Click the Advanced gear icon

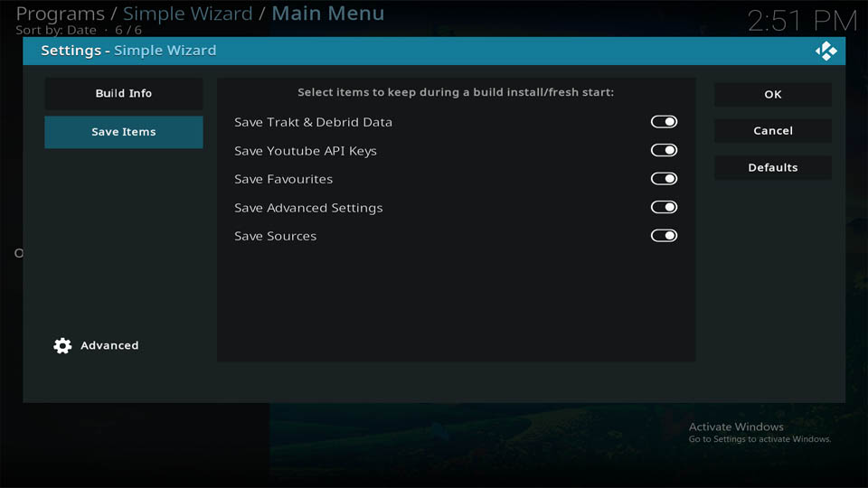click(x=62, y=346)
